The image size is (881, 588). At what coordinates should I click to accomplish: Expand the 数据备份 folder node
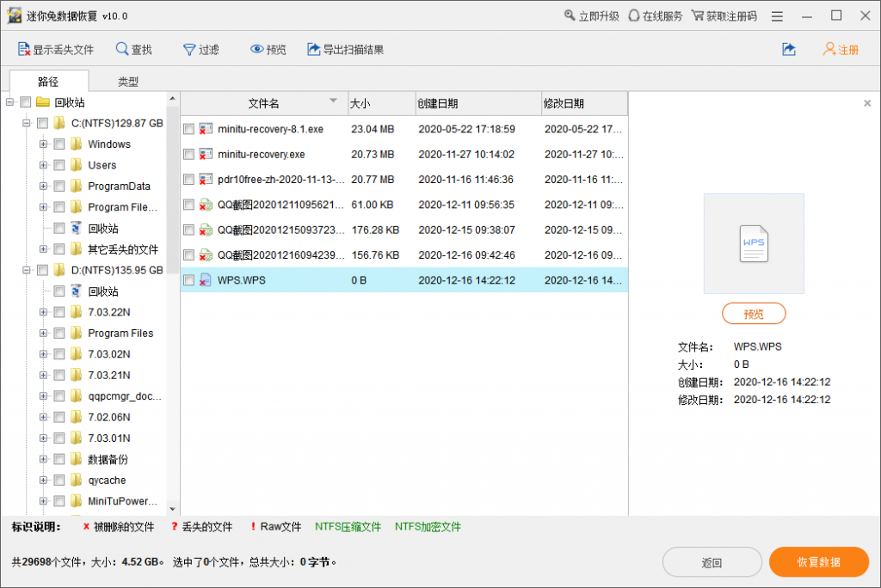tap(43, 459)
